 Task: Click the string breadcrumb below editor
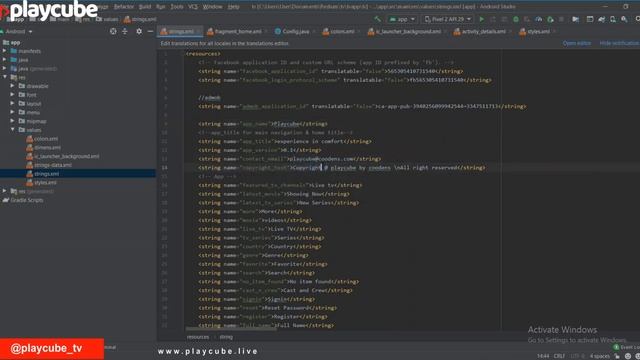tap(226, 337)
